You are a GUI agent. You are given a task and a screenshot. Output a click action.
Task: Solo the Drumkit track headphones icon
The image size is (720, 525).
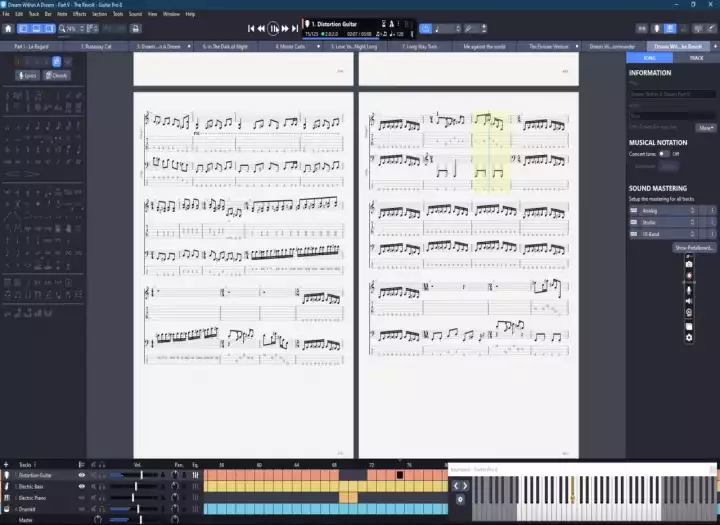click(101, 509)
